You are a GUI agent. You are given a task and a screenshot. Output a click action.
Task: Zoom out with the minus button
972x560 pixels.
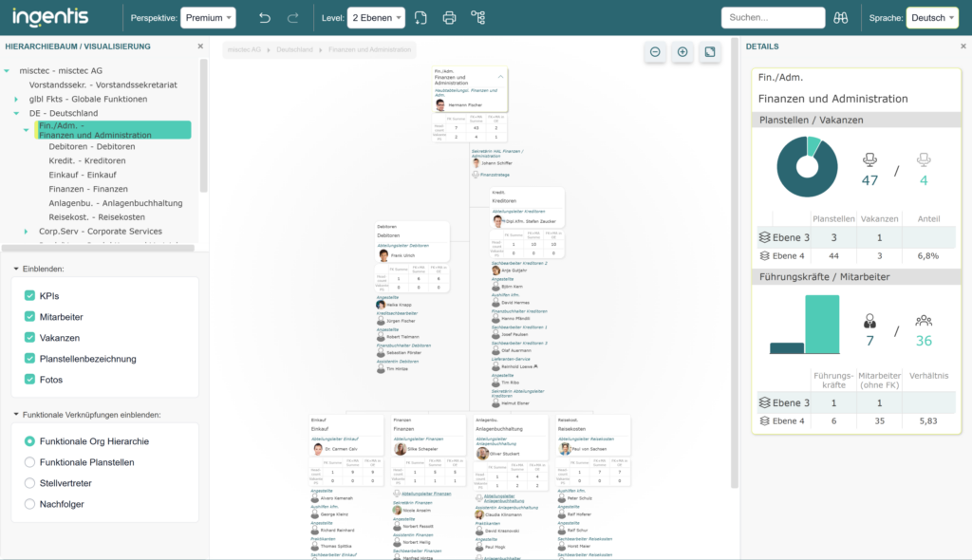655,52
